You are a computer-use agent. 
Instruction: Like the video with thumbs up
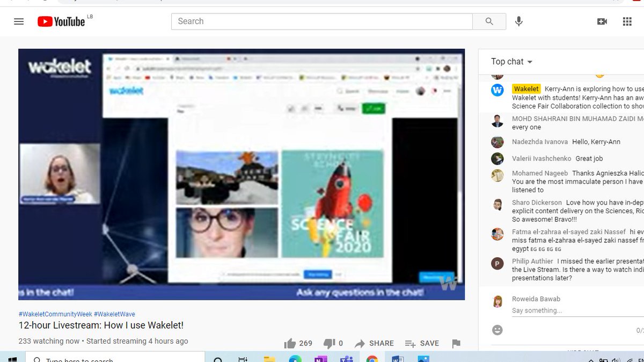click(x=290, y=343)
